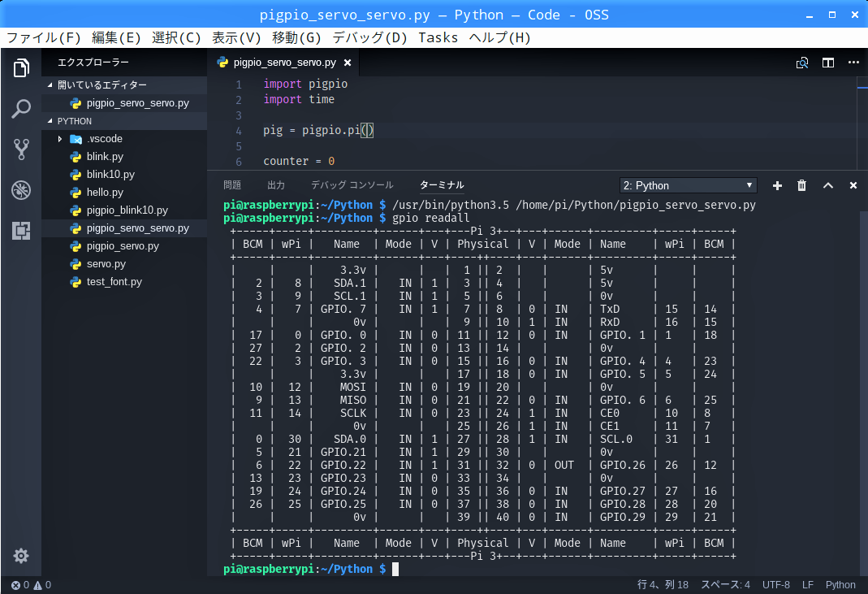Switch to the 出力 panel tab
This screenshot has width=868, height=594.
coord(276,185)
